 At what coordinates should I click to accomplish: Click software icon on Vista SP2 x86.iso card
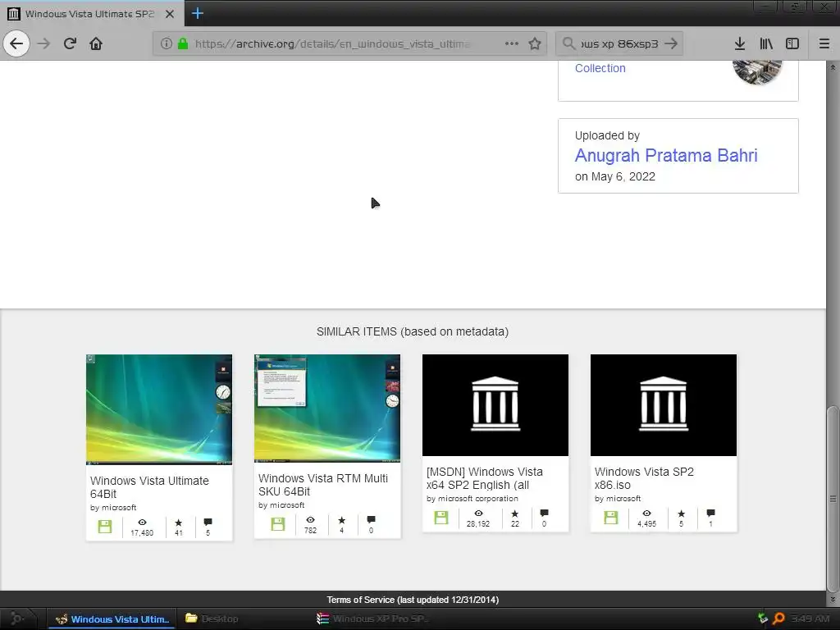(610, 517)
